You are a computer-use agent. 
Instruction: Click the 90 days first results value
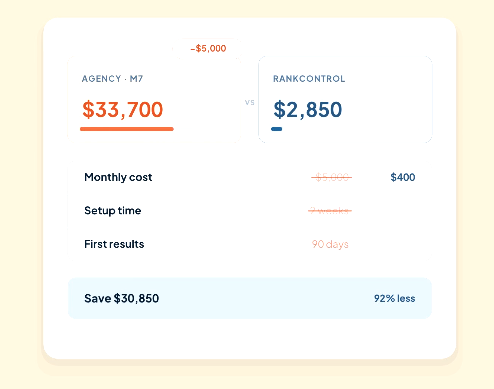pos(330,244)
